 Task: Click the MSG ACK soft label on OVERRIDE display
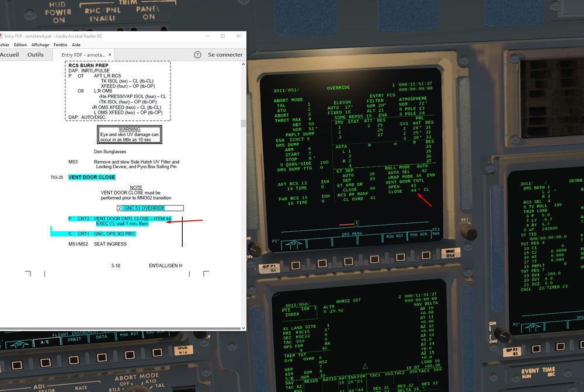tap(419, 234)
